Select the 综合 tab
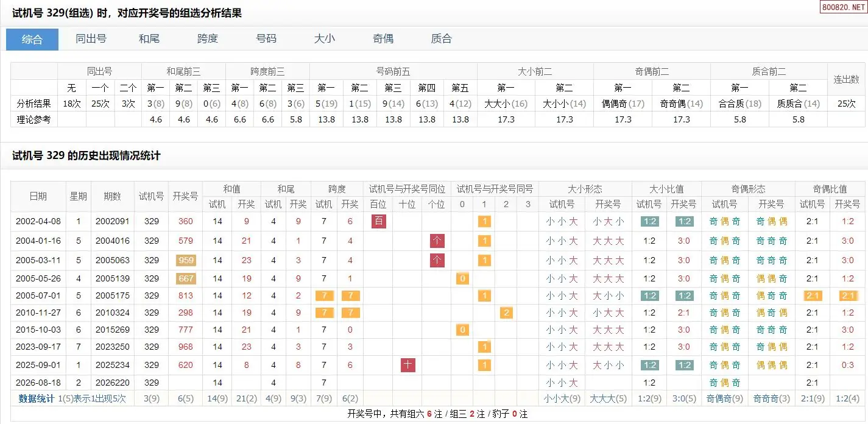The height and width of the screenshot is (424, 868). [x=32, y=39]
